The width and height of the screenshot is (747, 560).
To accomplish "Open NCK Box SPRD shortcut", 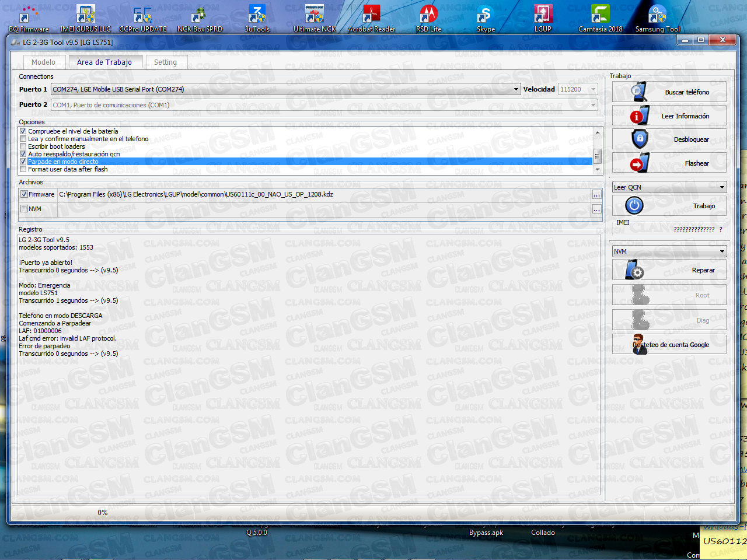I will (200, 17).
